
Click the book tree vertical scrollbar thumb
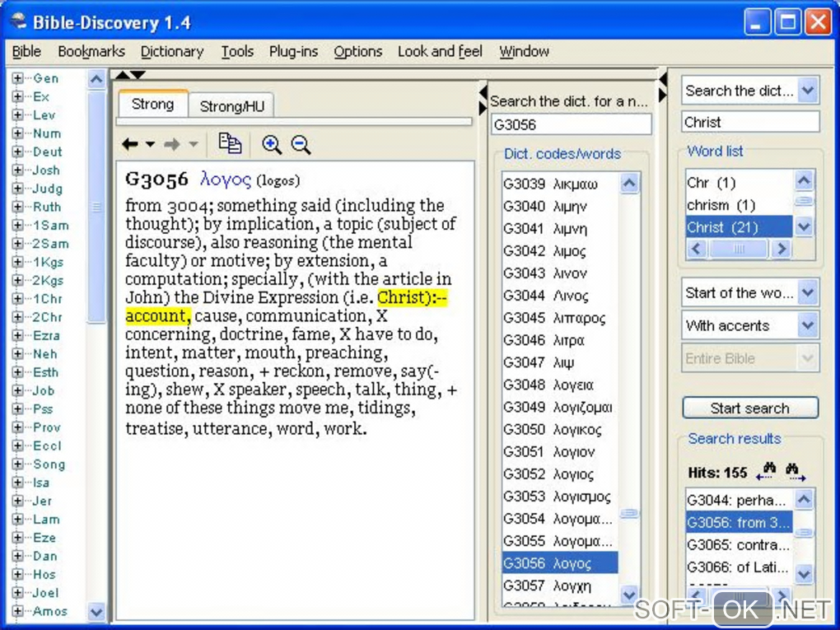(x=96, y=207)
